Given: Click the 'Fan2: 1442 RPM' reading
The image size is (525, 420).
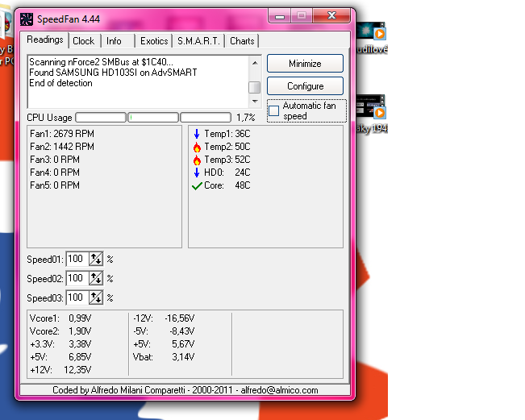Looking at the screenshot, I should tap(62, 147).
